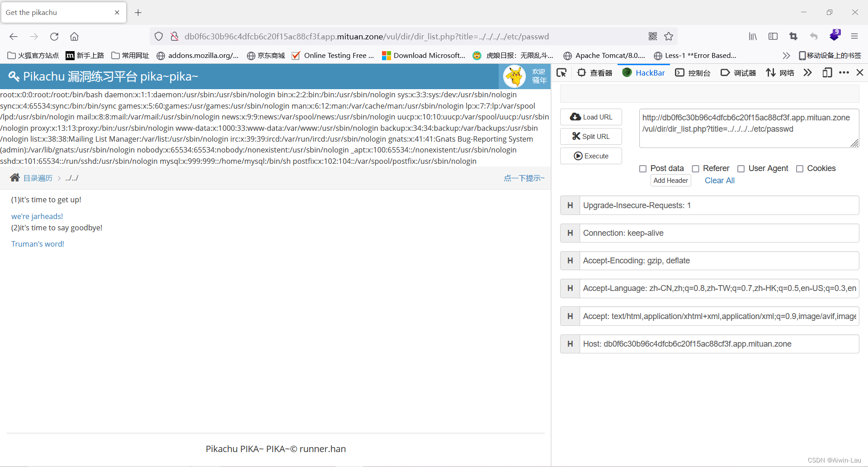Click the undo arrow toolbar icon
The image size is (868, 467).
(814, 37)
